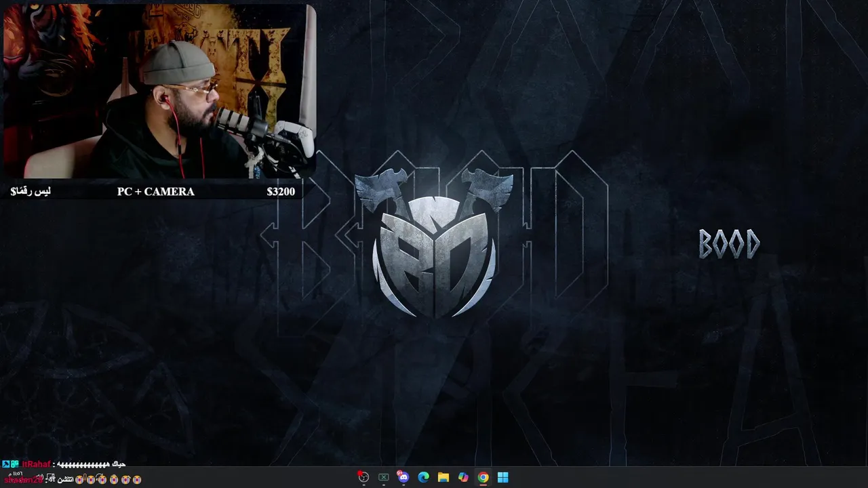Screen dimensions: 868x488
Task: Click the BOOD text label on the right
Action: (x=730, y=244)
